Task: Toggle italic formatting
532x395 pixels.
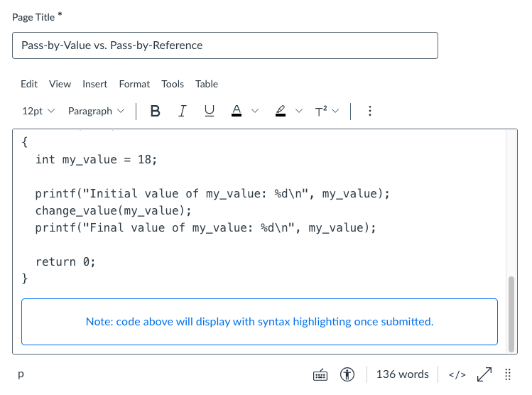Action: click(183, 111)
